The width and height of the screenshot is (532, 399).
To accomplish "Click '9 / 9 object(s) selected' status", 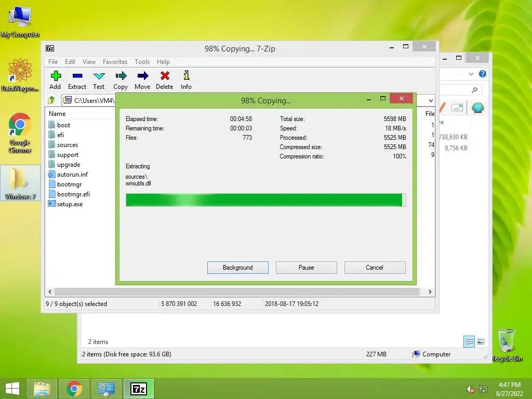I will pyautogui.click(x=76, y=303).
